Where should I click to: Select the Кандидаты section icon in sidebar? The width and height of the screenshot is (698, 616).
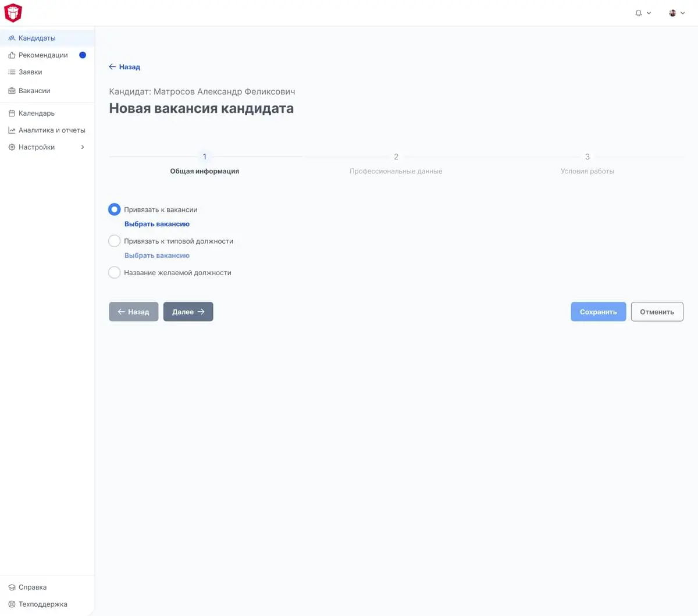coord(11,38)
